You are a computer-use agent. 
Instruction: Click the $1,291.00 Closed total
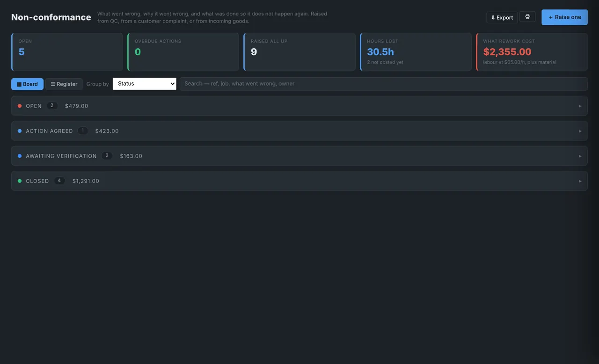click(86, 181)
